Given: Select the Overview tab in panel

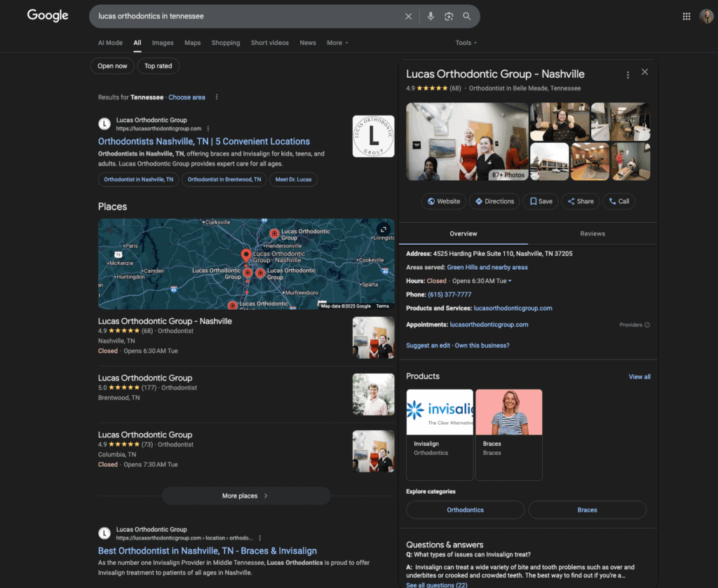Looking at the screenshot, I should 463,233.
